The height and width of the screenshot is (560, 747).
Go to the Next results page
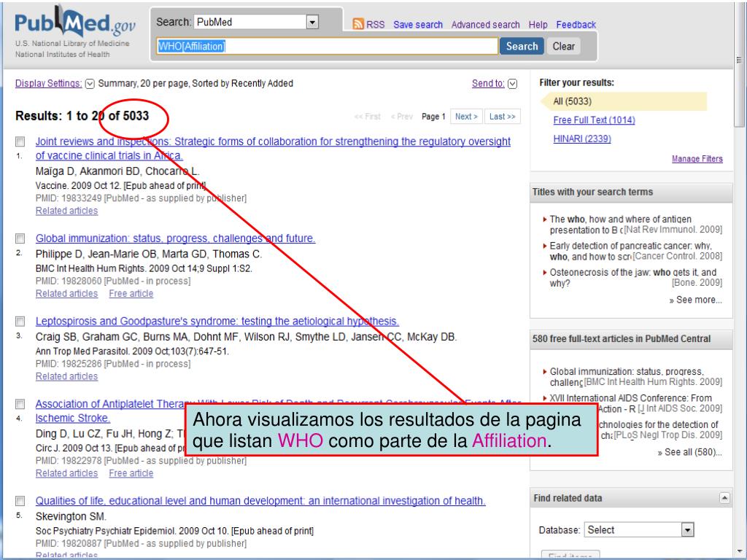pos(466,117)
